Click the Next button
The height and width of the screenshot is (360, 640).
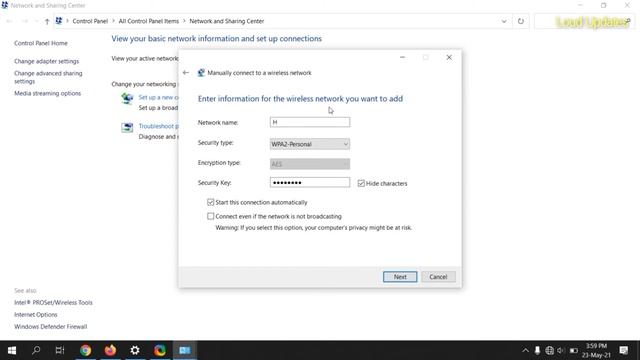(400, 277)
